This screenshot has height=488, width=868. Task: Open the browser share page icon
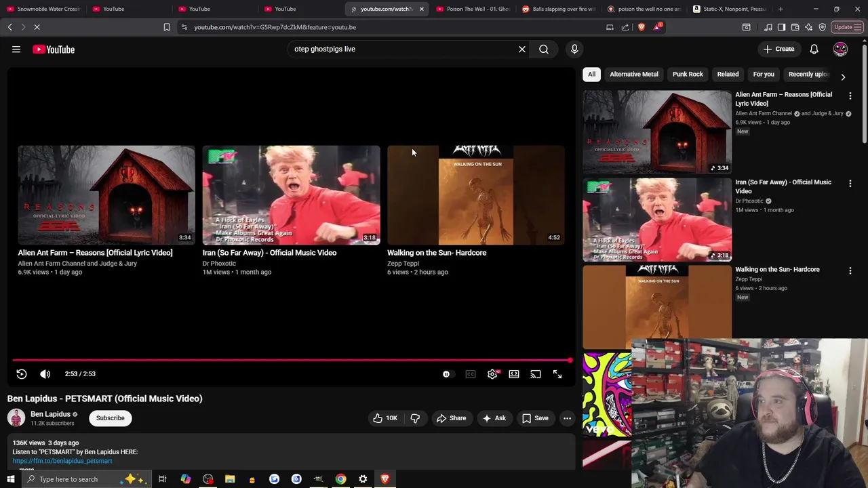tap(625, 27)
